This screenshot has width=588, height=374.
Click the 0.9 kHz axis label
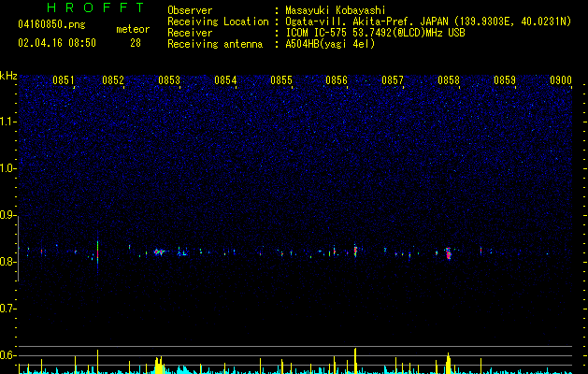[x=8, y=215]
